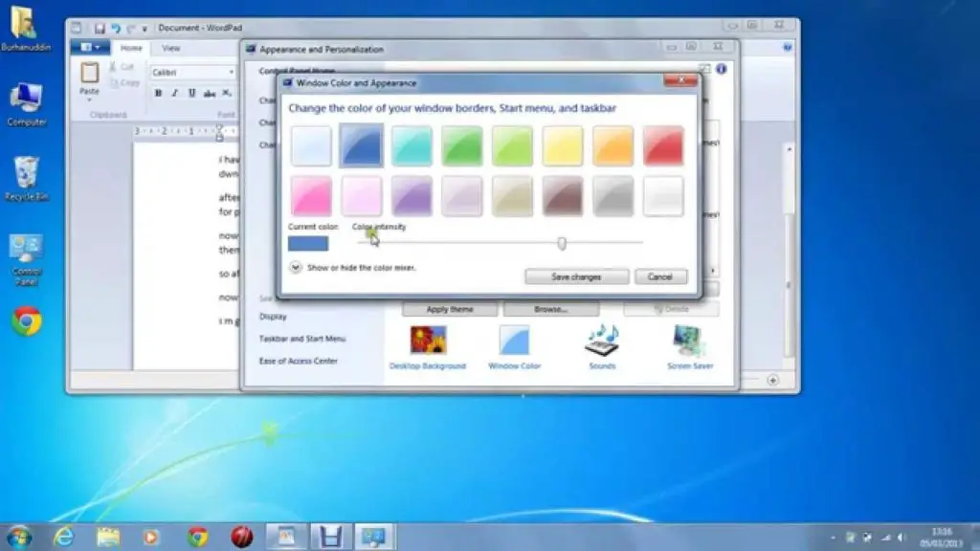Viewport: 980px width, 551px height.
Task: Open Windows Media Player from the taskbar
Action: (x=150, y=537)
